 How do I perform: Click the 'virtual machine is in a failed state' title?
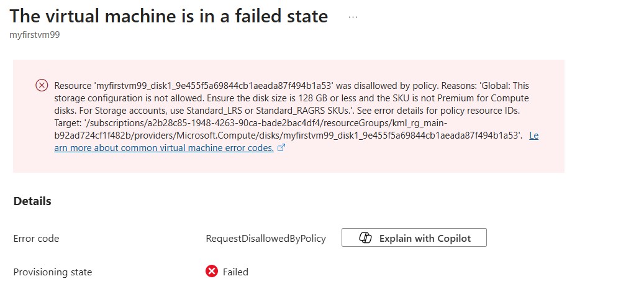(x=169, y=16)
